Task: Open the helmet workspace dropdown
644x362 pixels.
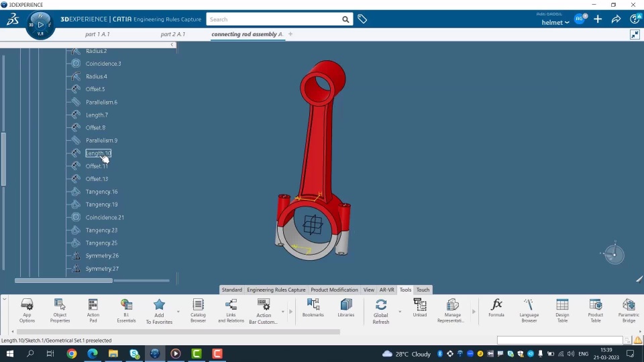Action: [x=555, y=23]
